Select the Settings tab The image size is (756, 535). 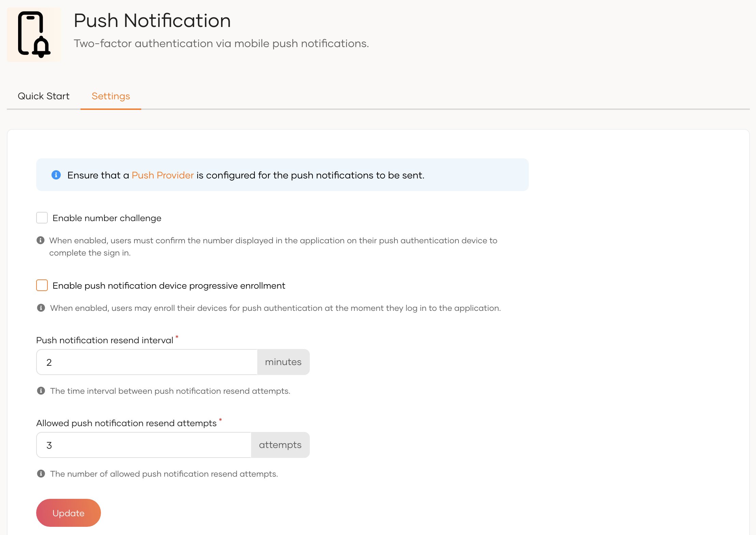[111, 96]
